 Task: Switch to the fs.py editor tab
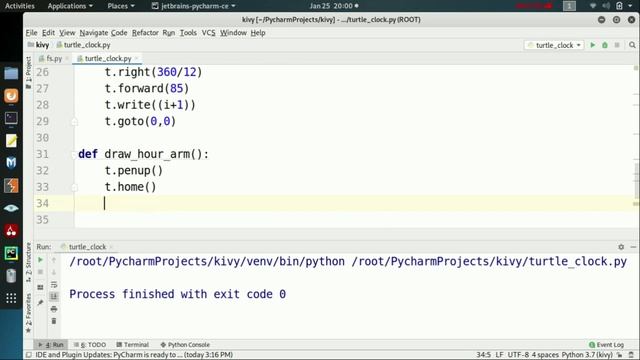point(53,59)
